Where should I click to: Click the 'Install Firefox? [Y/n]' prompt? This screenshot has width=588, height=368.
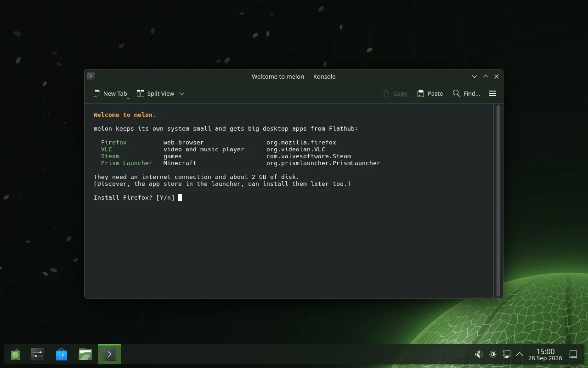click(x=134, y=198)
